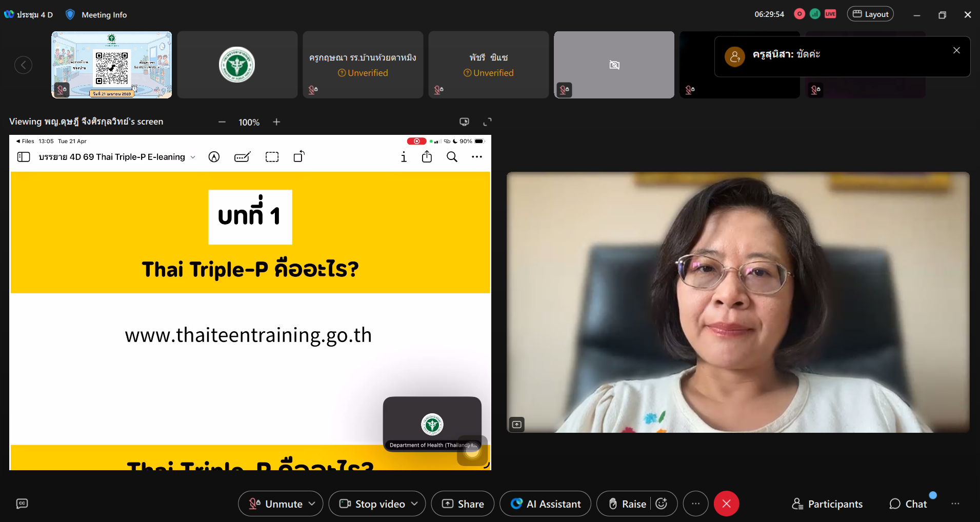Open the Chat panel
Image resolution: width=980 pixels, height=522 pixels.
[x=908, y=504]
